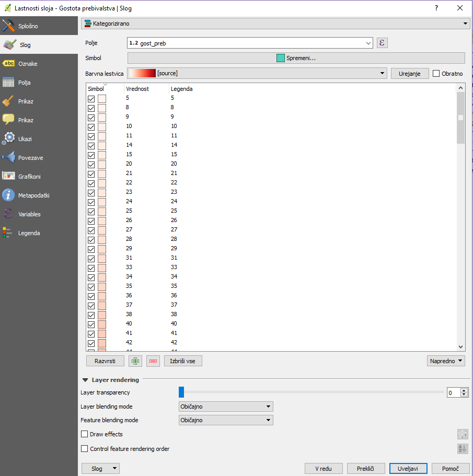Open the Grafikoni diagrams section

point(29,177)
